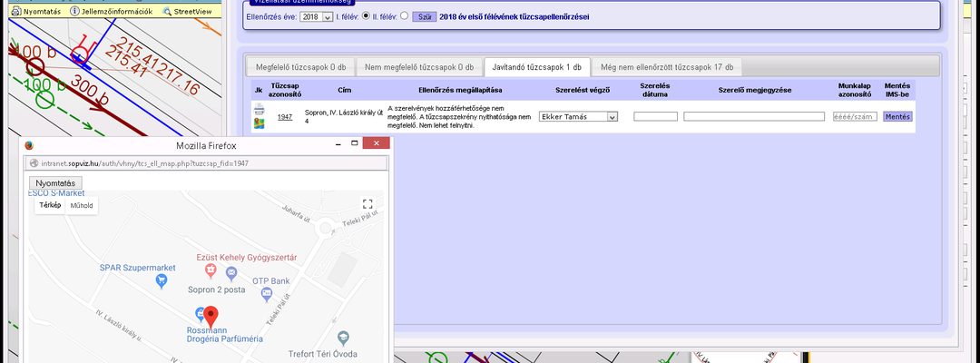
Task: Click the Mentés save button
Action: click(897, 117)
